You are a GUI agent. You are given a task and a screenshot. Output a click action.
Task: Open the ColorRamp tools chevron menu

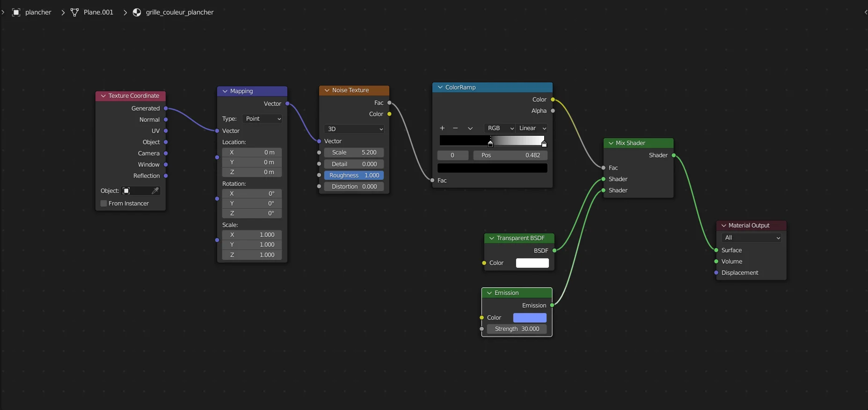pyautogui.click(x=470, y=128)
